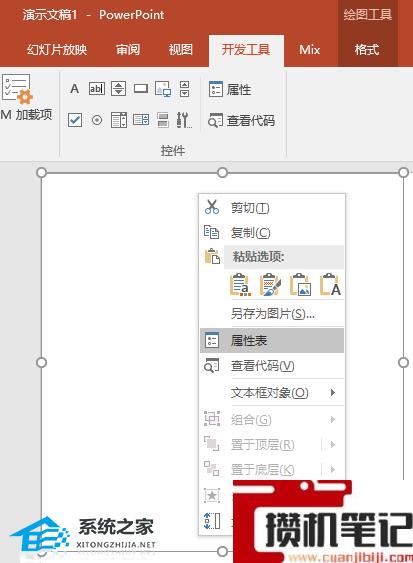
Task: Expand 置于底层(K) submenu arrow
Action: coord(333,469)
